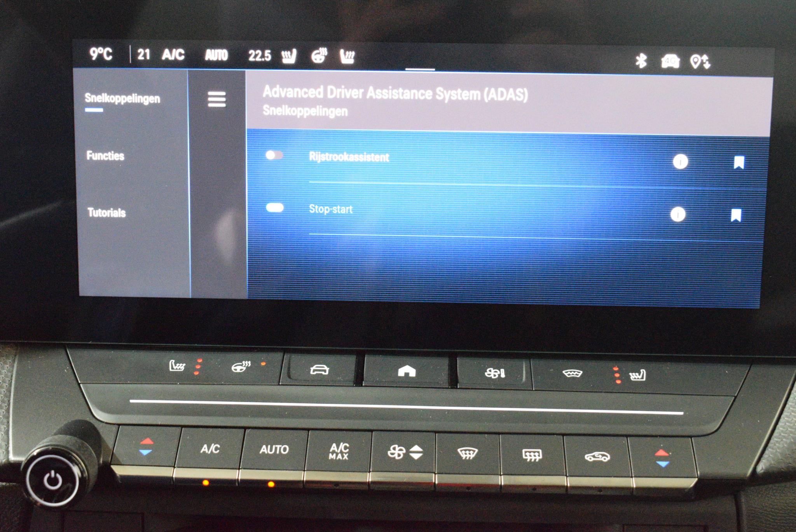
Task: Open the hamburger menu
Action: (x=216, y=99)
